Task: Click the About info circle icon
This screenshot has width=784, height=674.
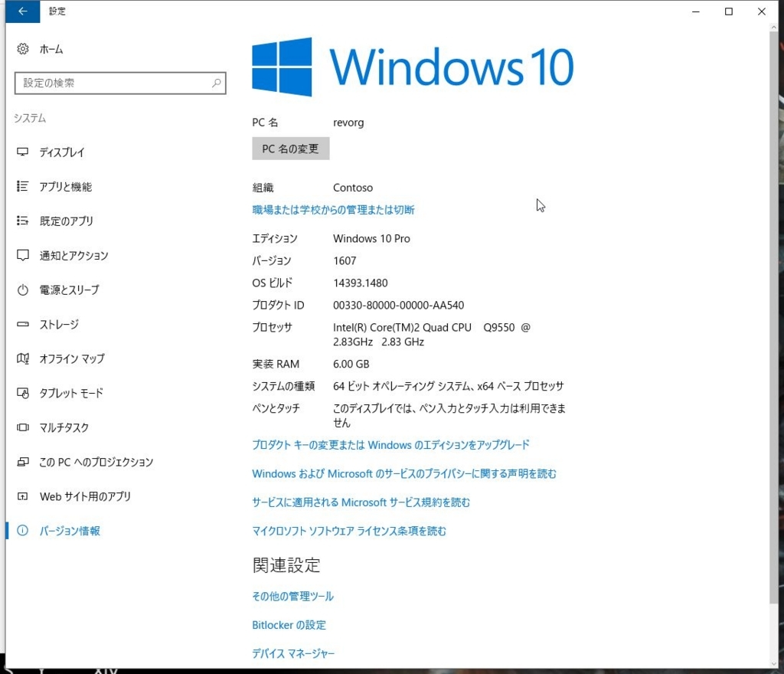Action: 22,531
